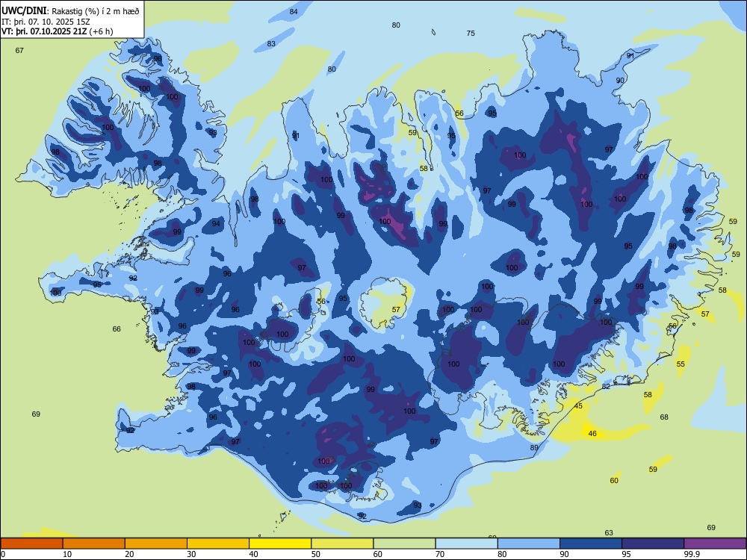Click the 30–40 amber legend band
747x560 pixels.
[218, 544]
